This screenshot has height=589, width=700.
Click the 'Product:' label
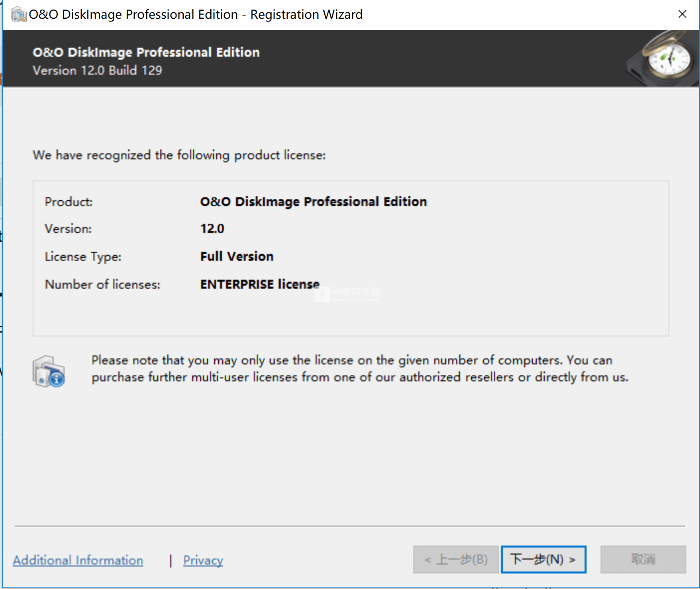coord(69,202)
